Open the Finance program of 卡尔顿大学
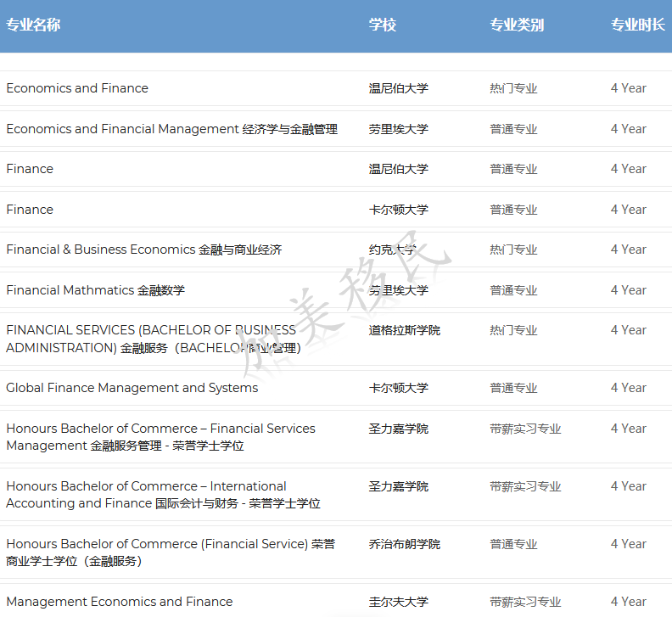The width and height of the screenshot is (672, 617). coord(30,210)
